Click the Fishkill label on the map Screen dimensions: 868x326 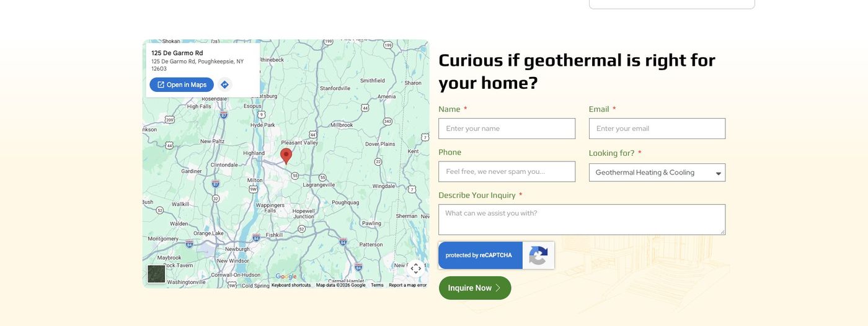point(274,235)
